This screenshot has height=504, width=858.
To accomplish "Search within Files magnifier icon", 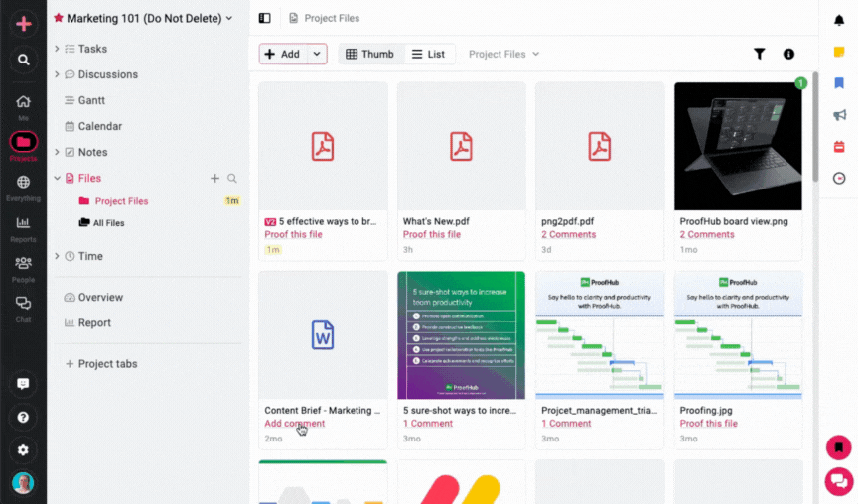I will pyautogui.click(x=232, y=179).
